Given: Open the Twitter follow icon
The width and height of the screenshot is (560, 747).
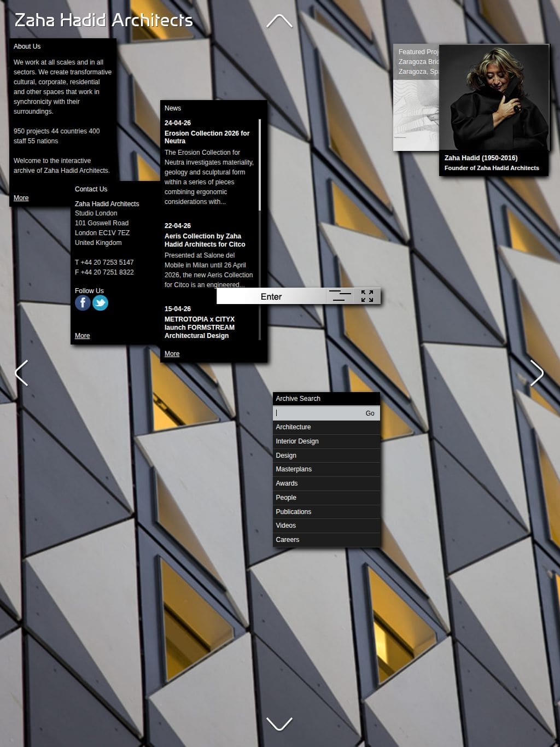Looking at the screenshot, I should pyautogui.click(x=100, y=303).
